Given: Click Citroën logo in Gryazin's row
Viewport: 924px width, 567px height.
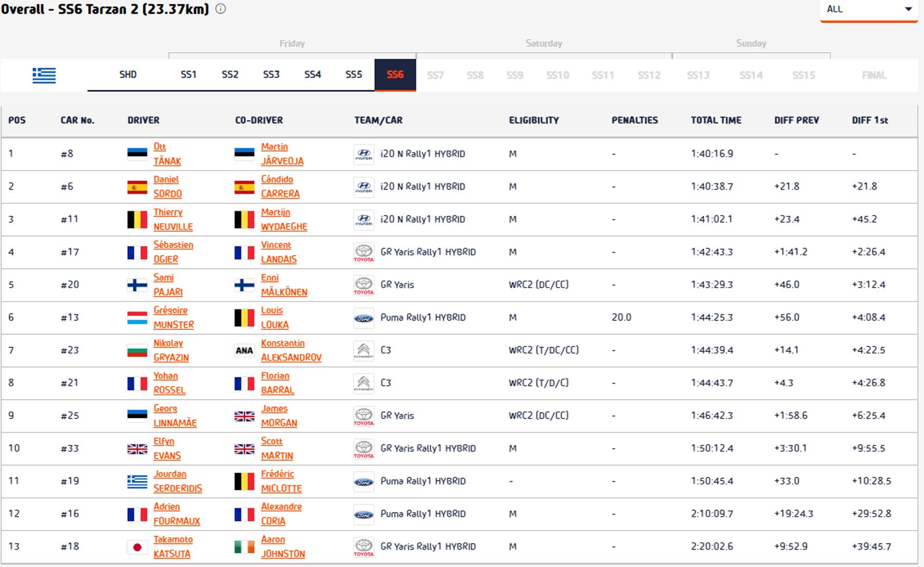Looking at the screenshot, I should 363,350.
